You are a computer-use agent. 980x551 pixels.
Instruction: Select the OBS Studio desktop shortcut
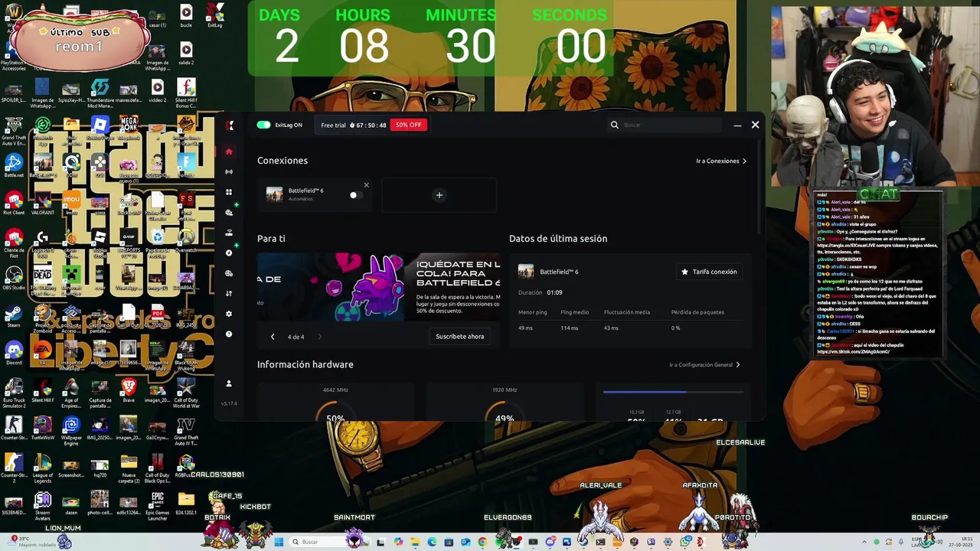coord(14,279)
